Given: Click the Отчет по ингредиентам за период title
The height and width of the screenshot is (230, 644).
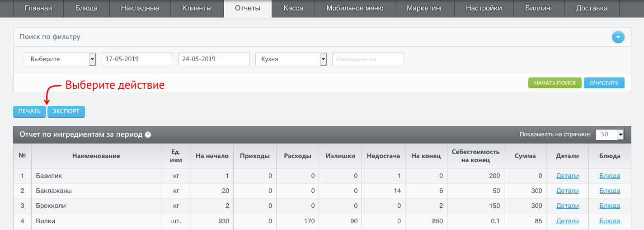Looking at the screenshot, I should coord(81,134).
